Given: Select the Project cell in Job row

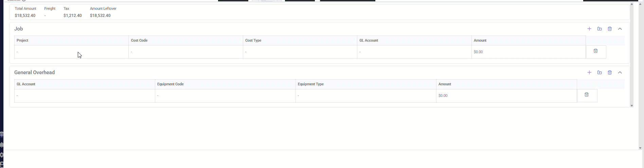Looking at the screenshot, I should 71,52.
